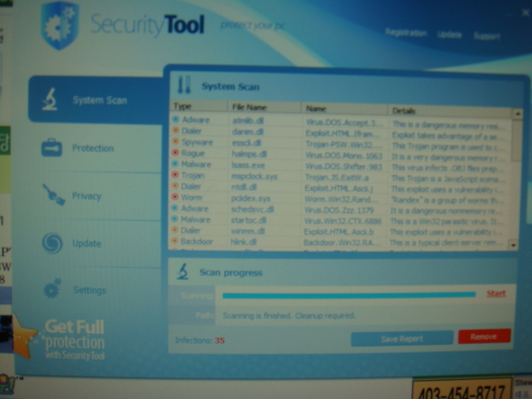Switch to the Privacy section
532x399 pixels.
86,196
